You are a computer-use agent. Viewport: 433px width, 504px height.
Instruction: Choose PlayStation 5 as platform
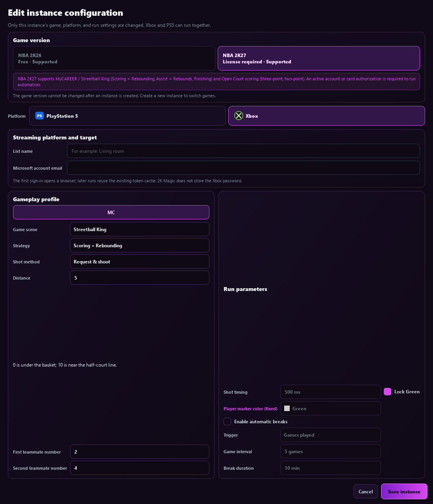pyautogui.click(x=128, y=116)
